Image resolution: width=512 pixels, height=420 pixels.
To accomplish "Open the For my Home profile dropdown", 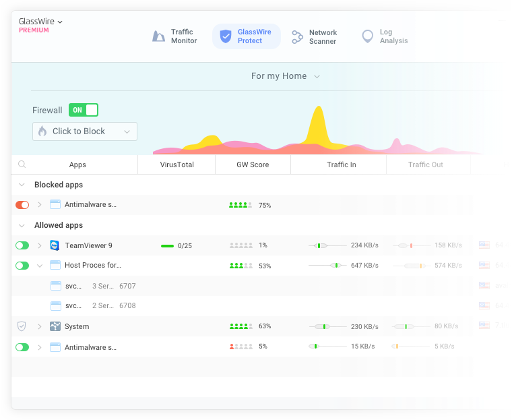I will point(286,76).
